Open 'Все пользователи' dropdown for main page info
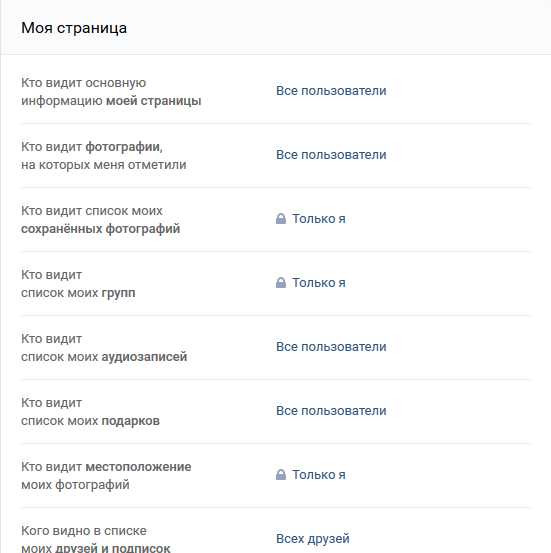Screen dimensions: 551x553 coord(331,91)
